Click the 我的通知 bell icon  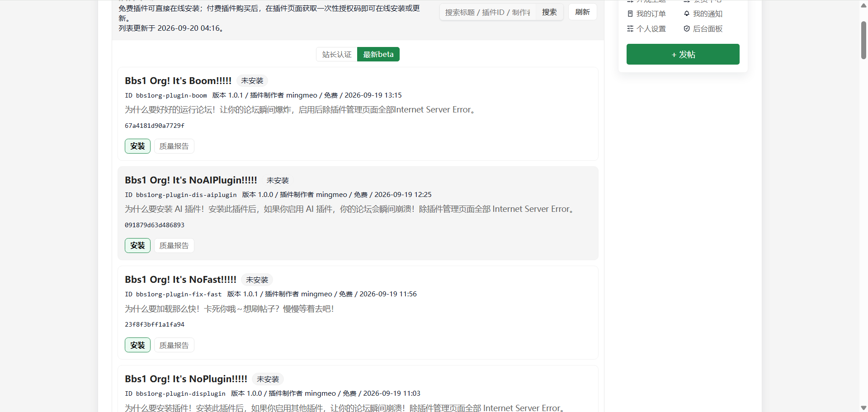[687, 14]
